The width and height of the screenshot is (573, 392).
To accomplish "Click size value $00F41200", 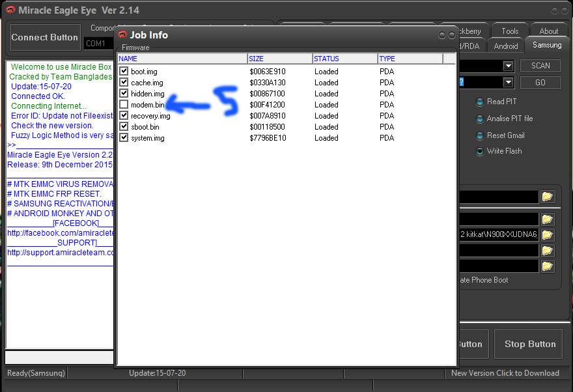I will [267, 105].
